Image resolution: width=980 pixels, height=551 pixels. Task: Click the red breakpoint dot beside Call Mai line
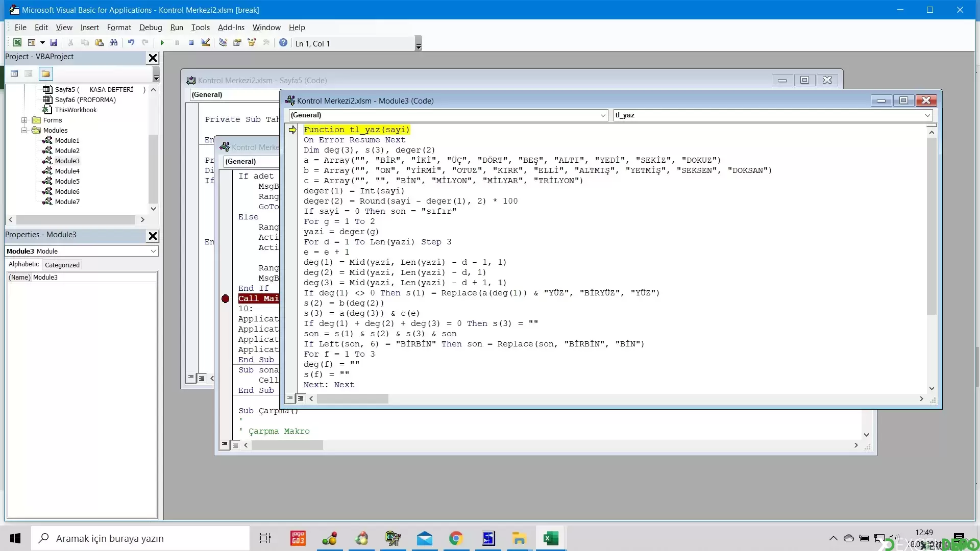226,299
